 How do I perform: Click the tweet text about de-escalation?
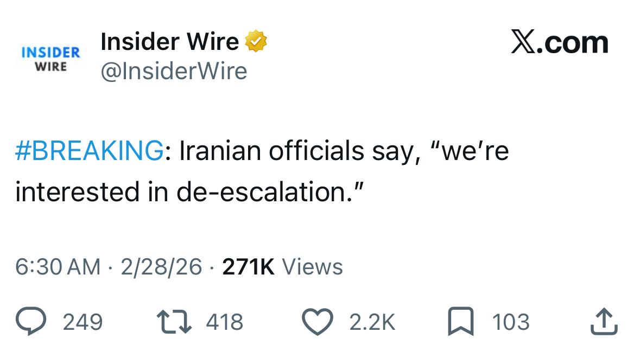pyautogui.click(x=261, y=171)
